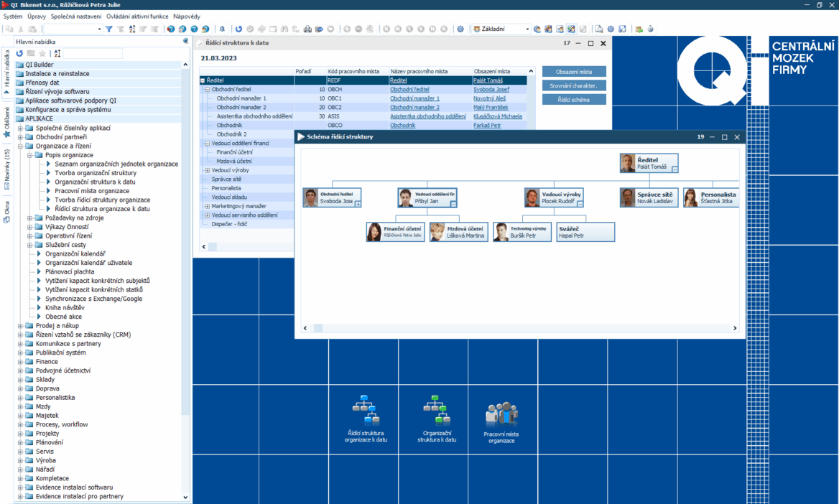Click the filter funnel icon in the toolbar
This screenshot has width=839, height=504.
pos(109,29)
